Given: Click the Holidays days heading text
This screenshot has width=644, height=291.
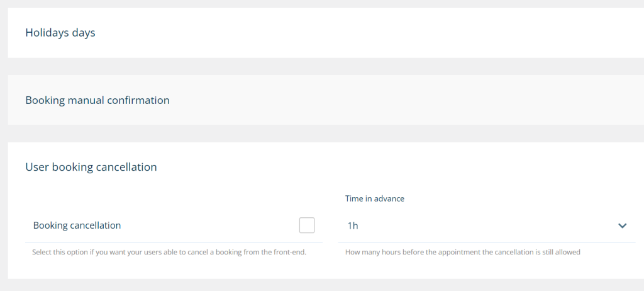Looking at the screenshot, I should 60,33.
